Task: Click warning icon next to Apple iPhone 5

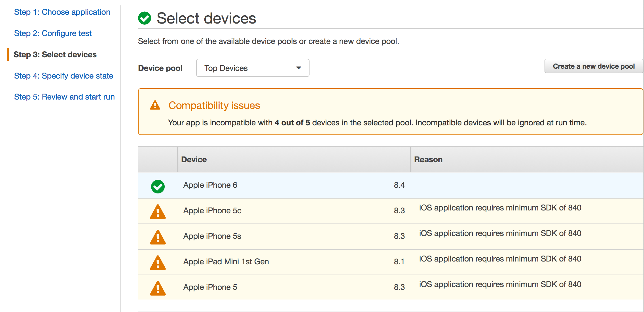Action: click(158, 288)
